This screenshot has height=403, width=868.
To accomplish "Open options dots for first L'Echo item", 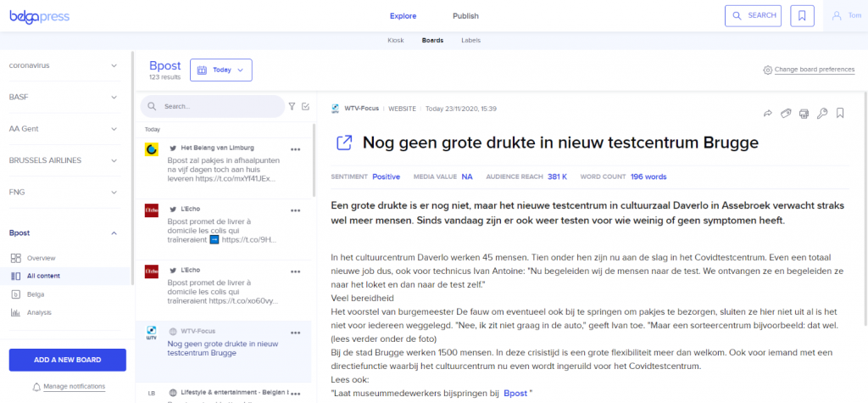I will 296,210.
